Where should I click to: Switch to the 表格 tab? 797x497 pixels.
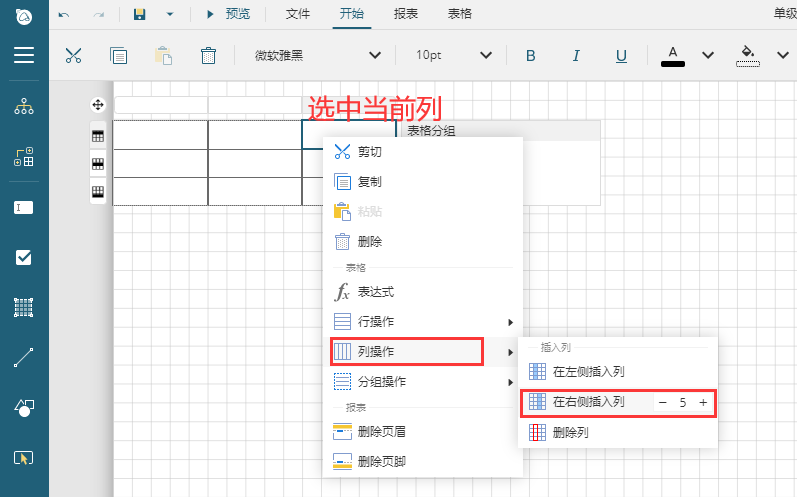[x=459, y=14]
